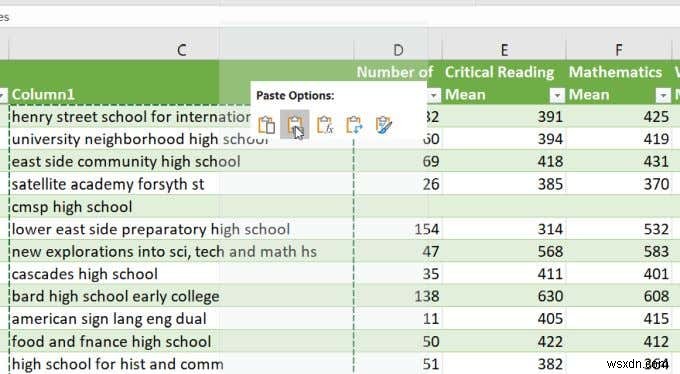Click the cell with value 314
The image size is (680, 374).
click(504, 229)
